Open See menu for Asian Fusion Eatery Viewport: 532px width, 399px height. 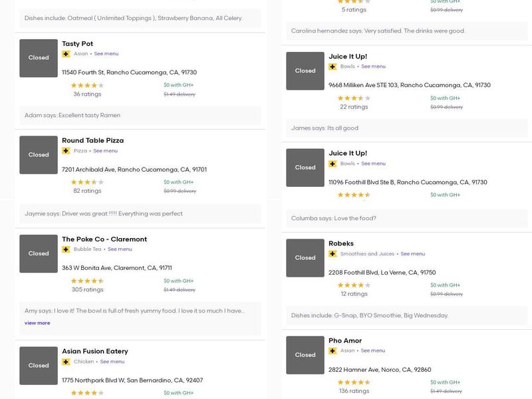[x=112, y=362]
